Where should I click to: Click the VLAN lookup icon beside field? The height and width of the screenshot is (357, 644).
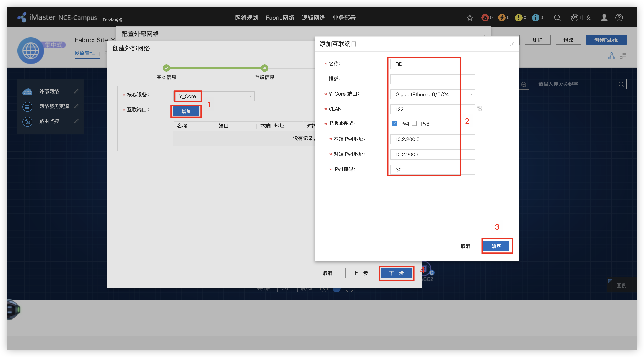(479, 109)
